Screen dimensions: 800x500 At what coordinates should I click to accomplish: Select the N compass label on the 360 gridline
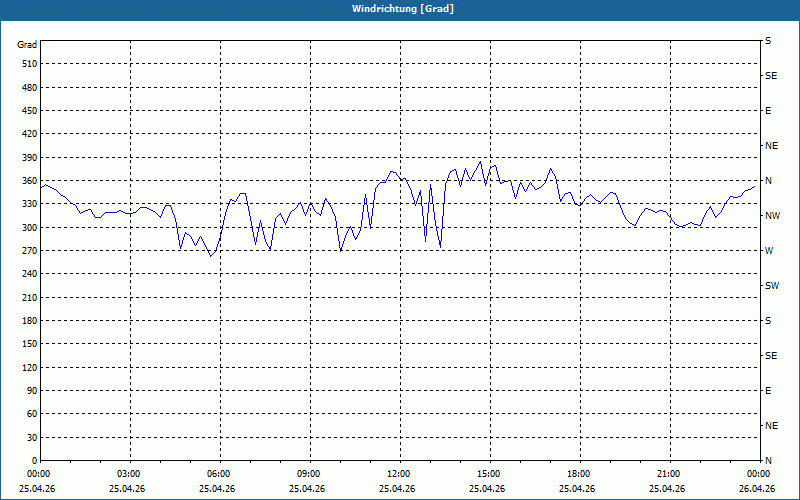point(768,181)
